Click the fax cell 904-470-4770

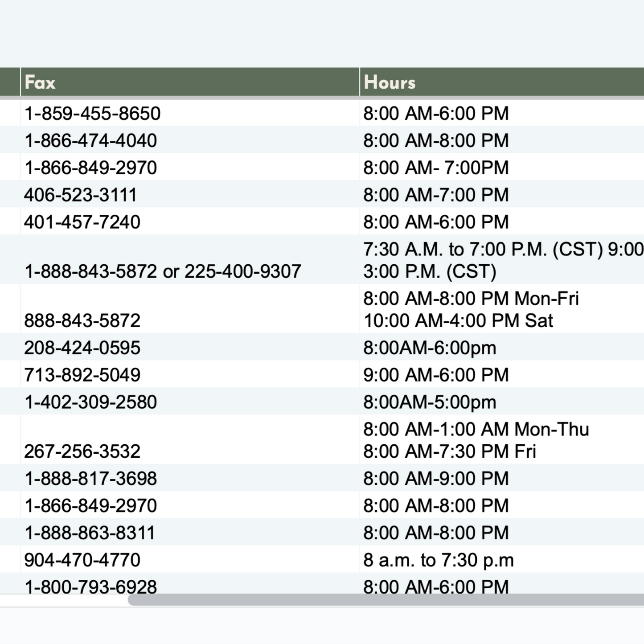[82, 560]
